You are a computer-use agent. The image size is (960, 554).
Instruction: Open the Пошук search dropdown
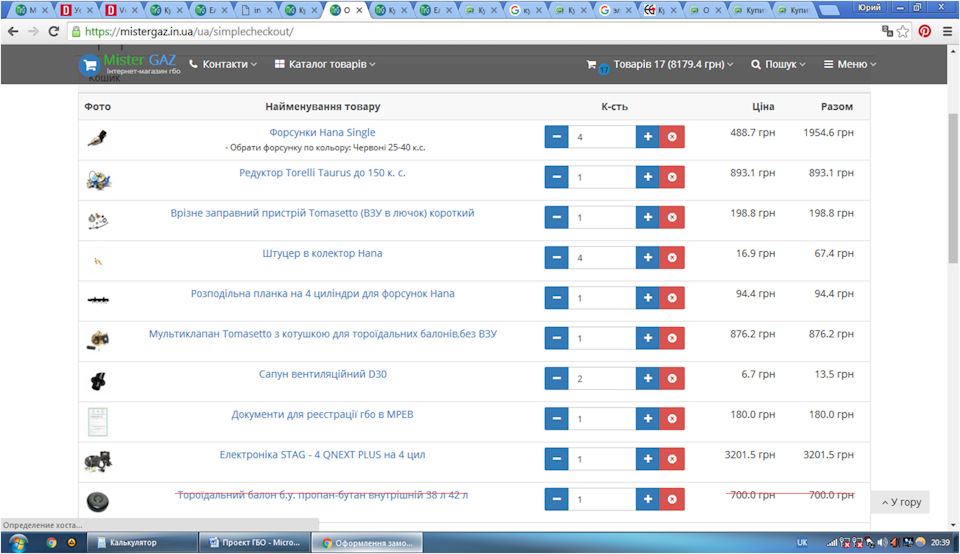778,64
